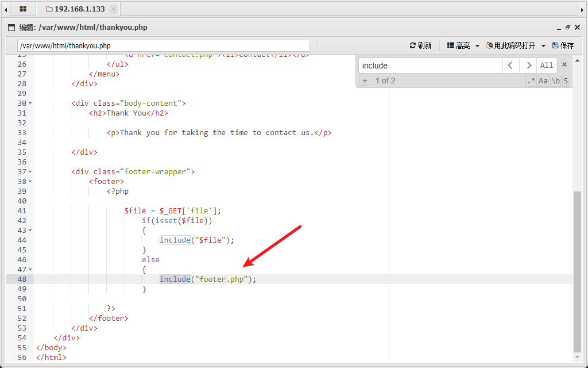This screenshot has height=368, width=588.
Task: Collapse code fold at line 38
Action: [x=30, y=181]
